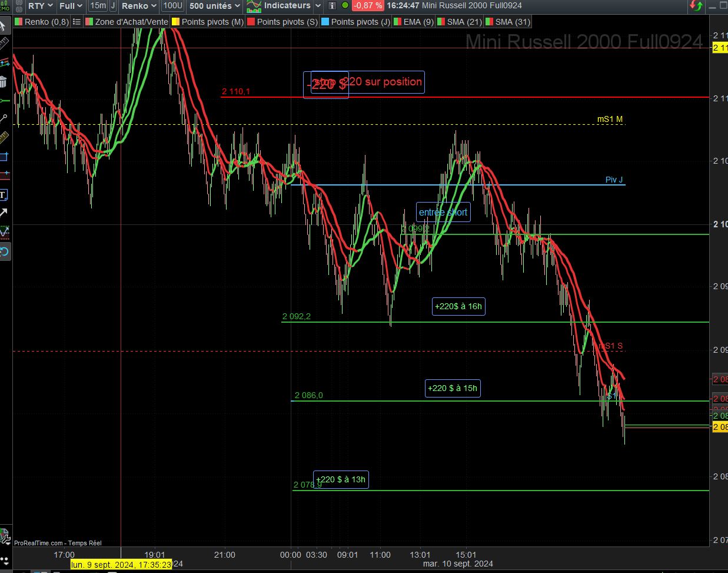The image size is (728, 573).
Task: Choose the blue rectangle drawing tool
Action: point(4,157)
